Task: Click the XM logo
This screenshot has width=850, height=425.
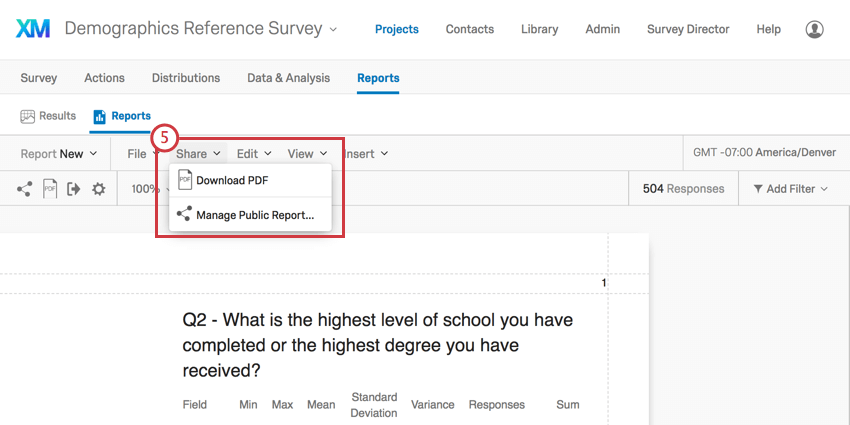Action: [34, 29]
